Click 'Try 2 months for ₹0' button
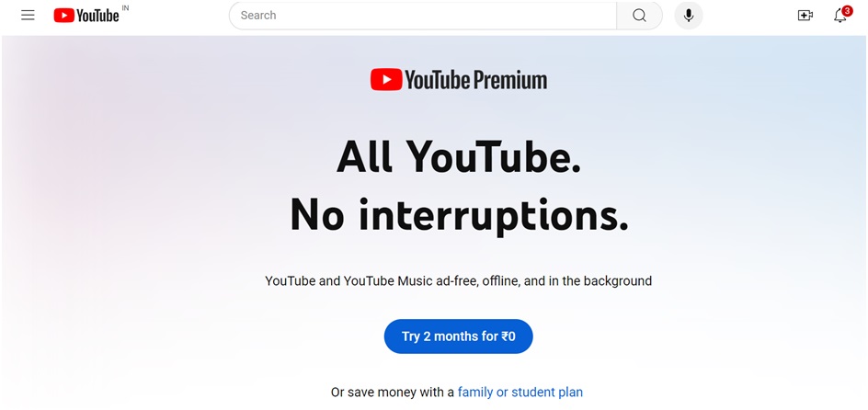The image size is (868, 410). pos(458,336)
